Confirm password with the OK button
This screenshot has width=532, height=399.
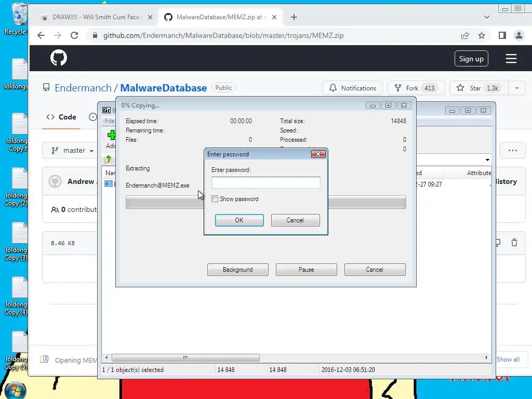tap(239, 220)
